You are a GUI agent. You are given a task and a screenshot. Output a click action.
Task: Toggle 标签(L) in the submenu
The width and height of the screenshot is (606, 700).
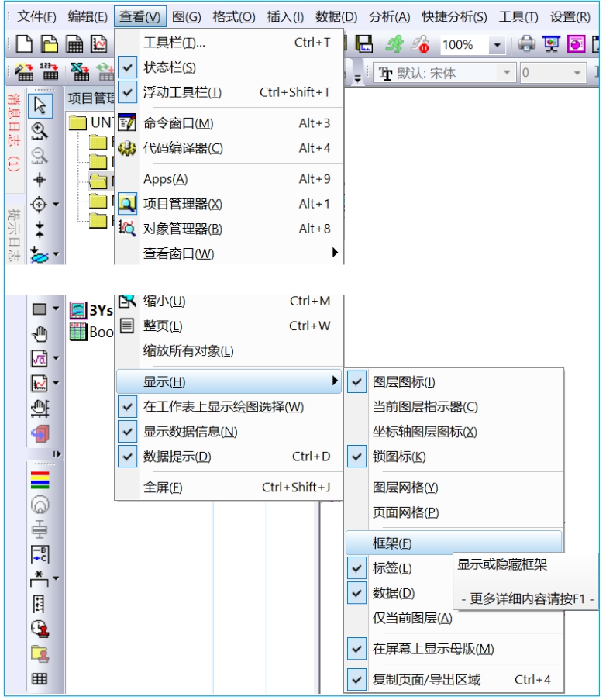tap(356, 568)
